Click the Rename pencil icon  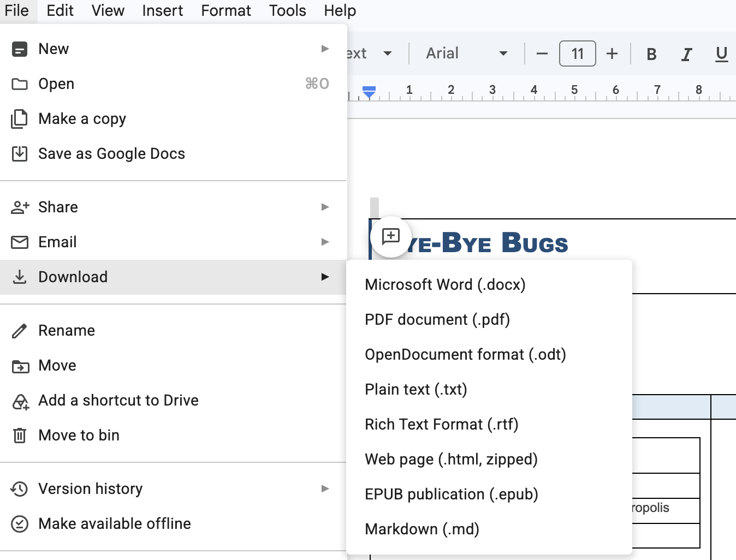20,331
